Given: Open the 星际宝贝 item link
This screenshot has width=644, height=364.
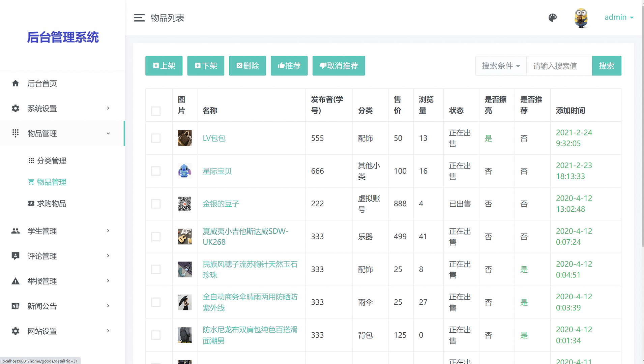Looking at the screenshot, I should pos(217,171).
